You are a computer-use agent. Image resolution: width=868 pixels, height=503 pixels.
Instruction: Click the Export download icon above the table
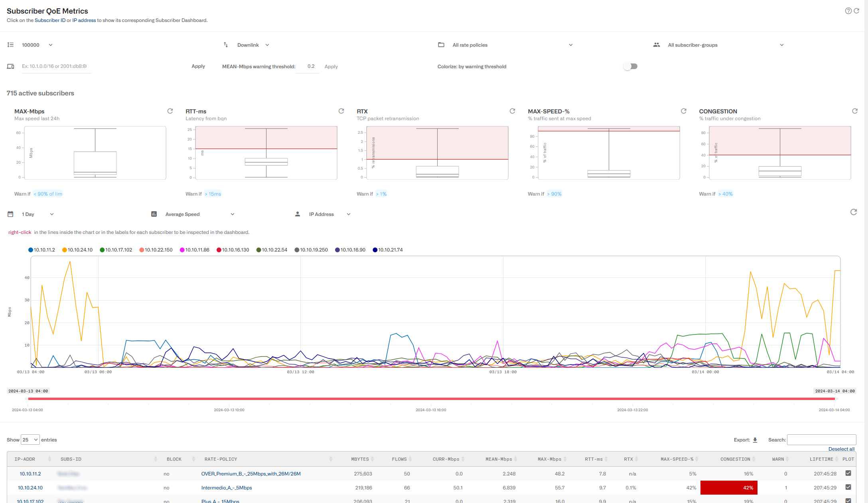[756, 440]
